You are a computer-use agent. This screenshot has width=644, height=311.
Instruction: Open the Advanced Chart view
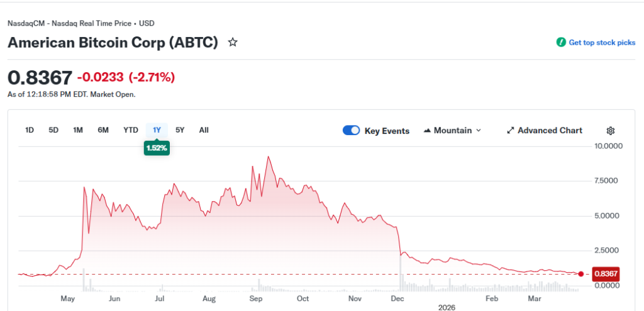pos(550,131)
